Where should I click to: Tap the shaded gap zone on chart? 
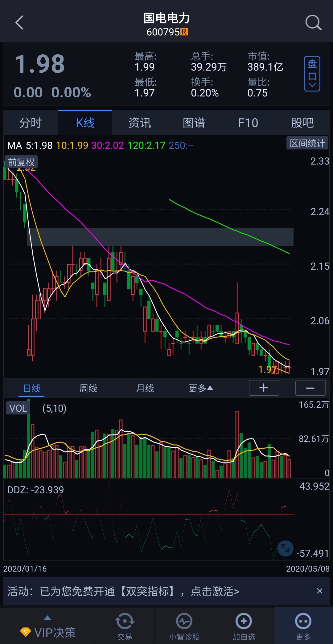pos(160,237)
